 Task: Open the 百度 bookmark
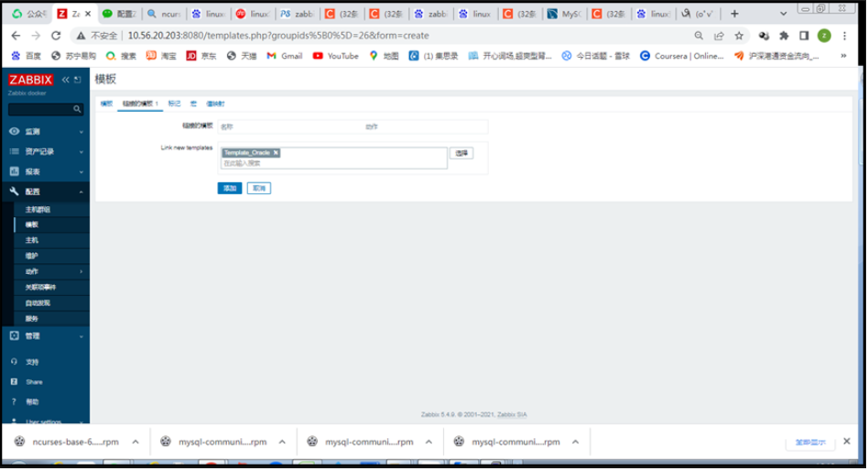click(x=26, y=56)
